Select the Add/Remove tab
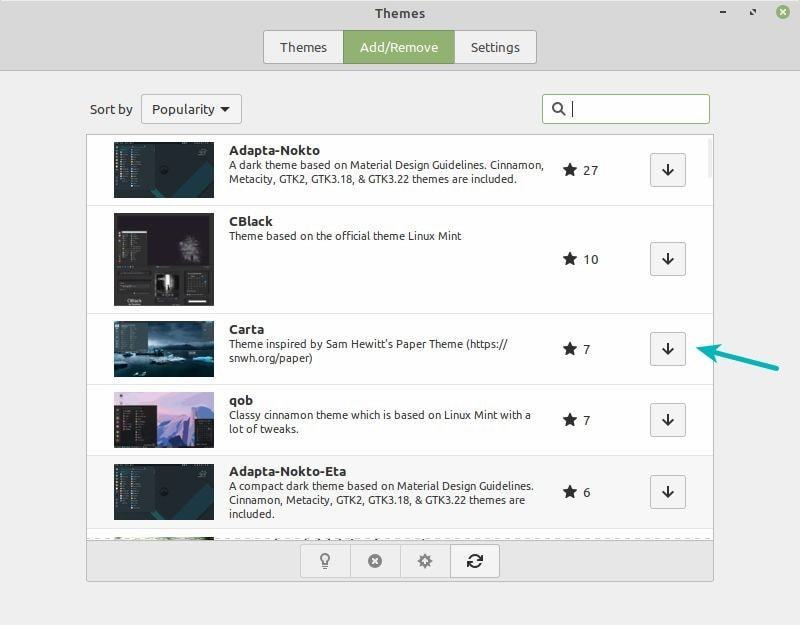The width and height of the screenshot is (800, 625). [398, 46]
